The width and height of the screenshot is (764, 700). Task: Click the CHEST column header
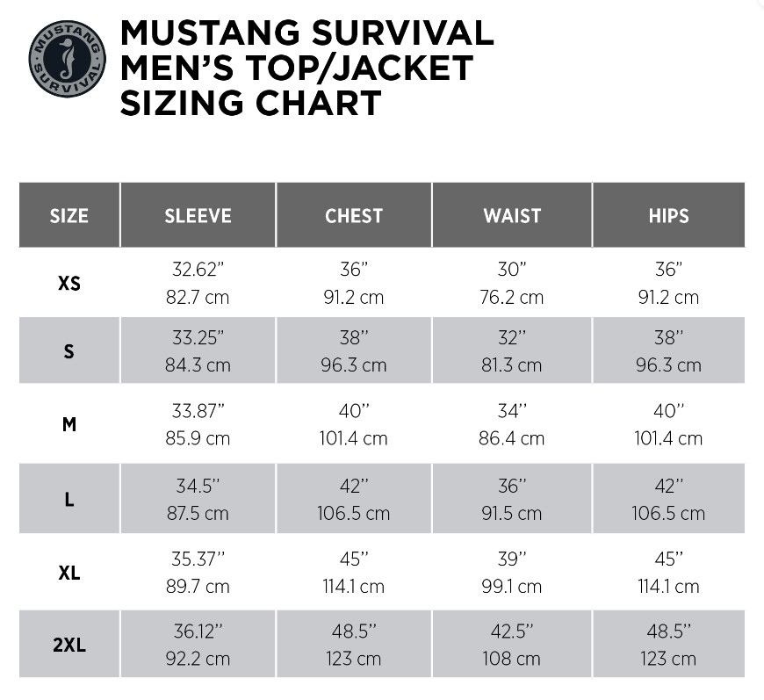coord(354,215)
